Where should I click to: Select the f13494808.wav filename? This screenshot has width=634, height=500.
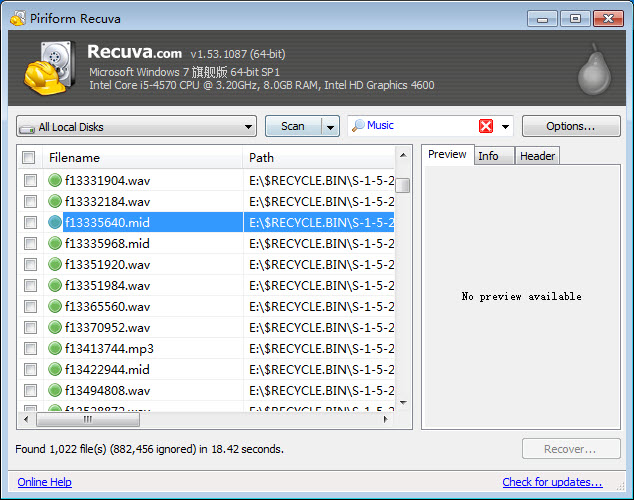click(x=108, y=390)
